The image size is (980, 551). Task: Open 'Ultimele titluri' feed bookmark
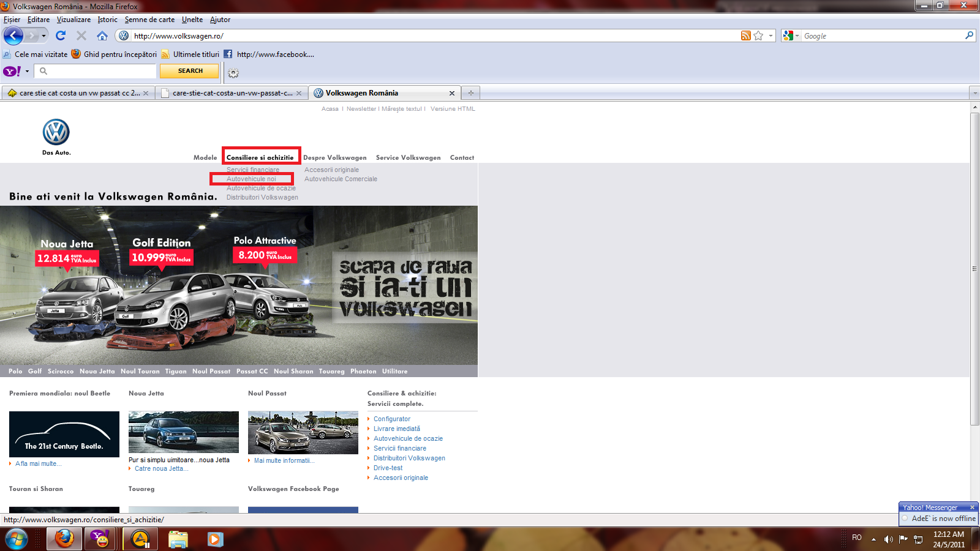click(x=190, y=54)
